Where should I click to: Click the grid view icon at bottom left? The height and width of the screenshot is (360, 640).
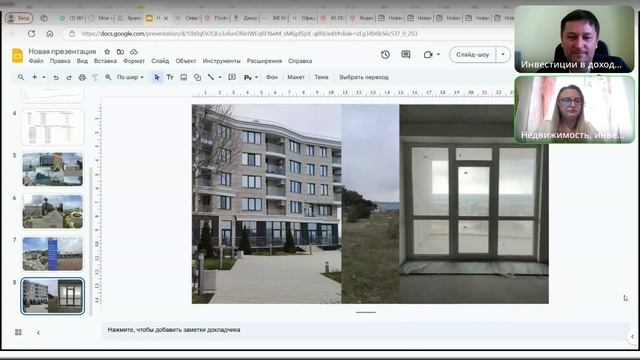point(18,332)
